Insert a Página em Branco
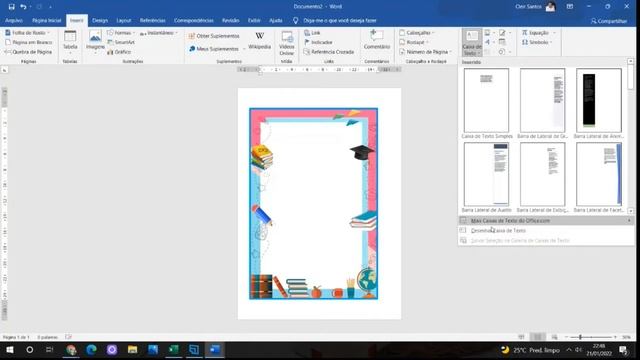This screenshot has width=640, height=360. (x=29, y=42)
